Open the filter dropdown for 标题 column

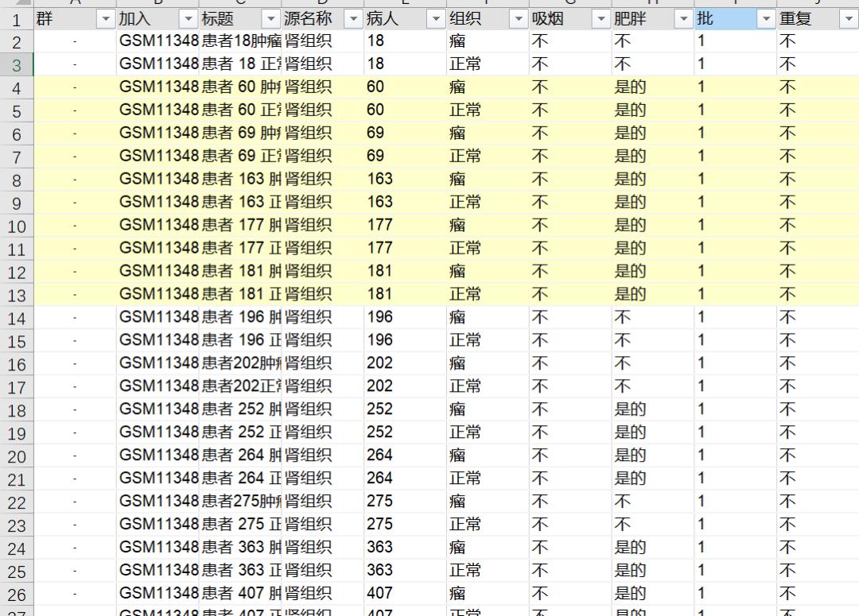pyautogui.click(x=270, y=20)
